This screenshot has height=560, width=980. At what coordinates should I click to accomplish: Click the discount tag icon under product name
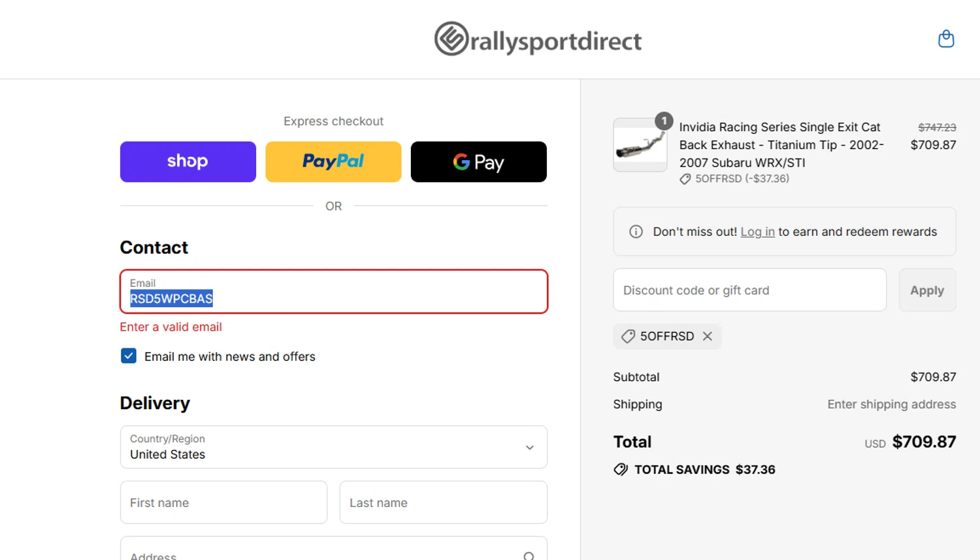coord(685,179)
